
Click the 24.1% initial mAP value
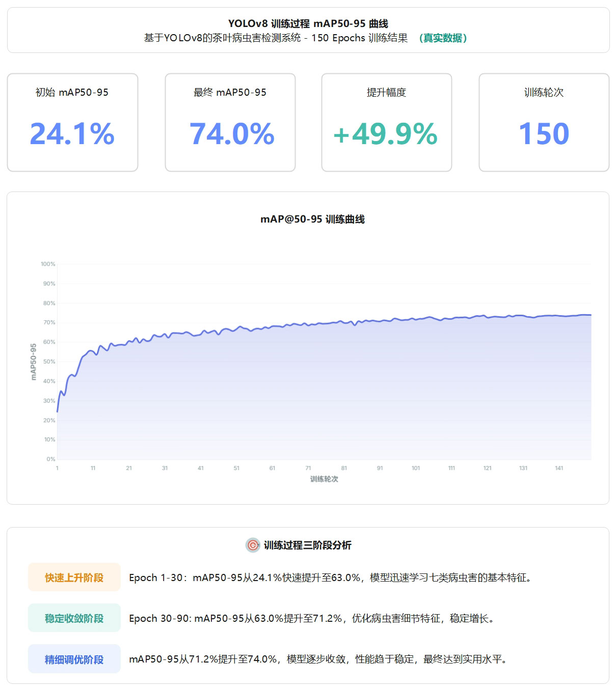tap(72, 134)
